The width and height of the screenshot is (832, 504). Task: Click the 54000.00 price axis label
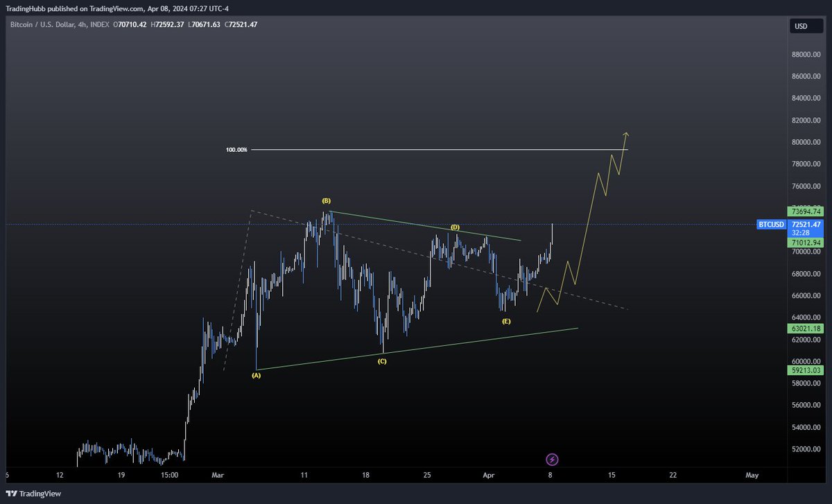[x=807, y=428]
